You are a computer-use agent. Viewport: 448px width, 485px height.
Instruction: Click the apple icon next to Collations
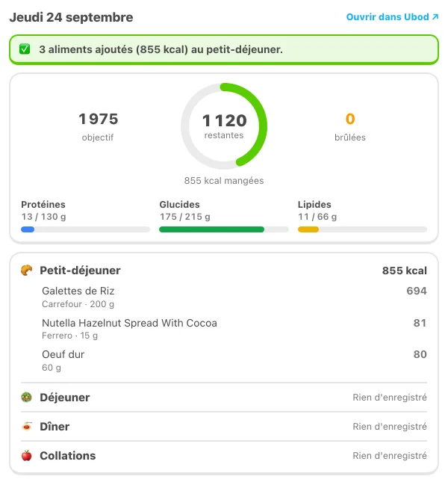click(27, 455)
